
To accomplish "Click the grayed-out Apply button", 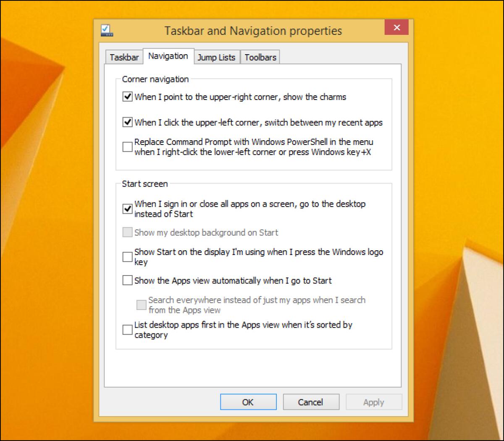I will (374, 402).
